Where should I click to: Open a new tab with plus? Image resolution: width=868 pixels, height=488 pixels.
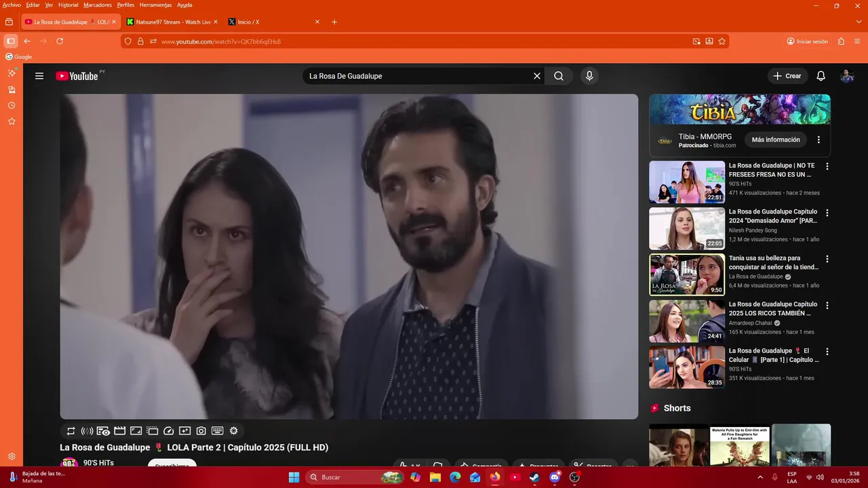334,22
